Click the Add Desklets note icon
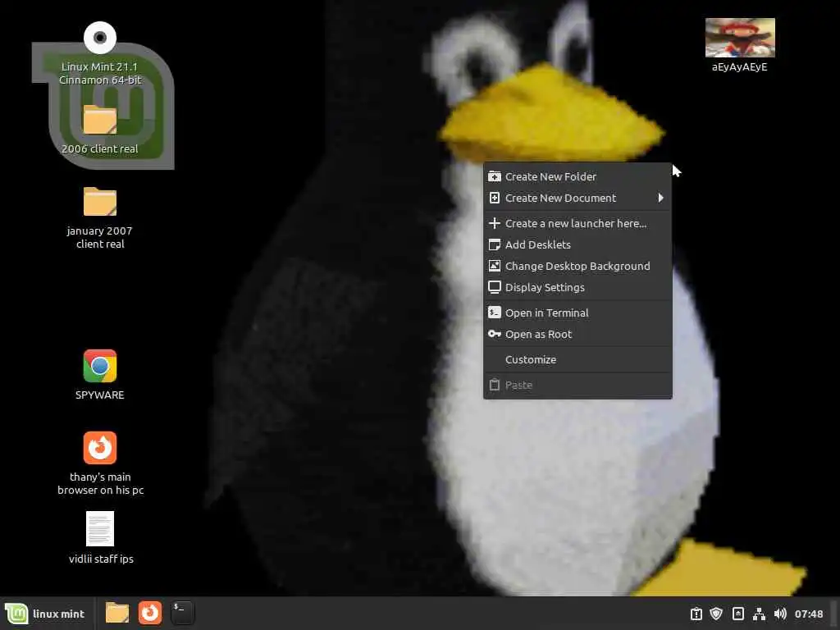This screenshot has width=840, height=630. [495, 244]
